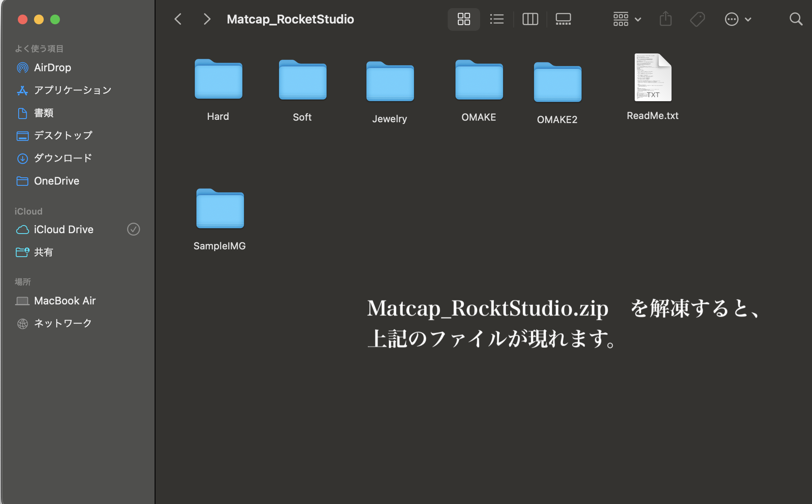812x504 pixels.
Task: Open ダウンロード from the sidebar
Action: coord(63,158)
